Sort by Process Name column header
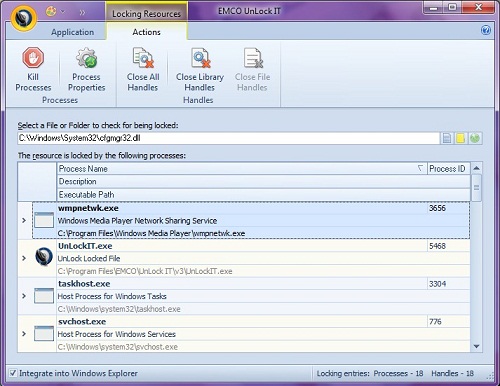 coord(242,169)
